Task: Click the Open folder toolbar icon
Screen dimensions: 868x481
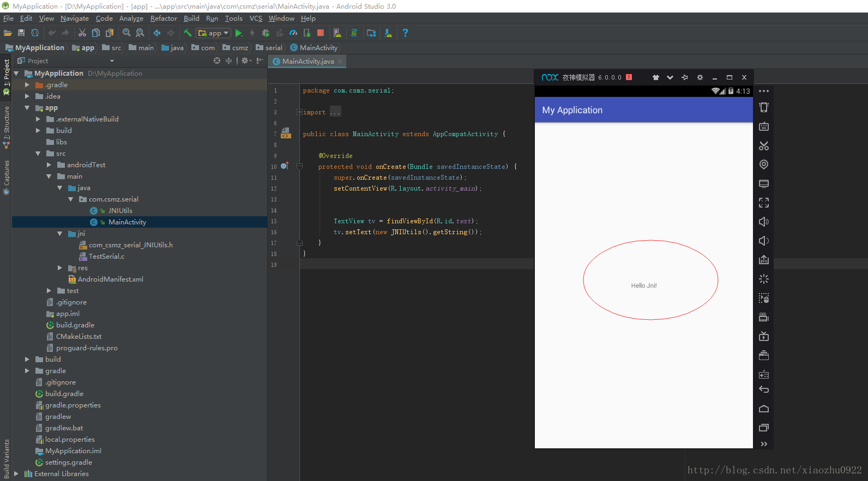Action: point(8,33)
